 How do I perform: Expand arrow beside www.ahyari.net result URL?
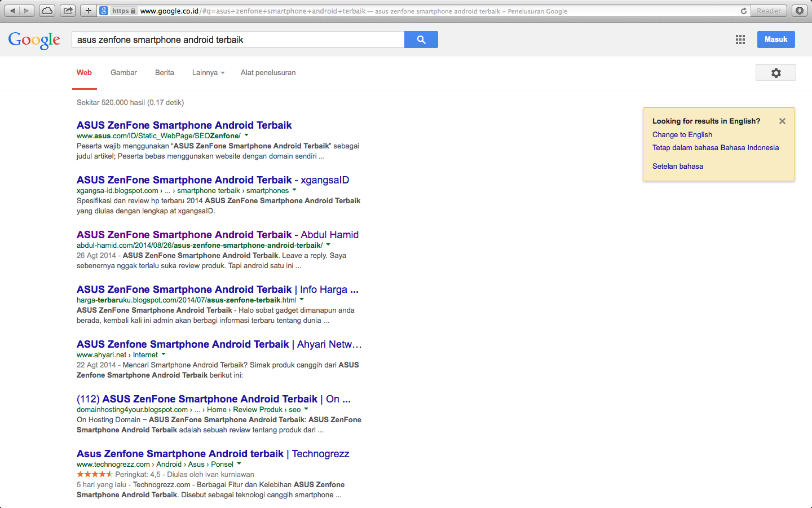164,354
